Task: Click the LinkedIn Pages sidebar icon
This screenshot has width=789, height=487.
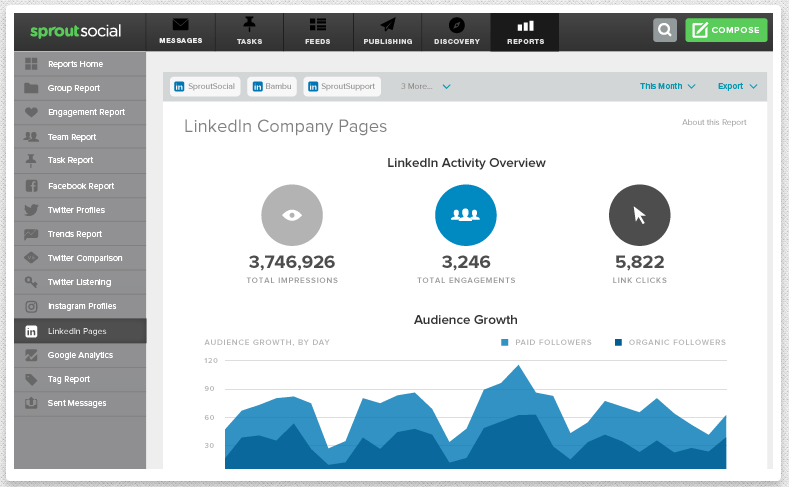Action: point(31,332)
